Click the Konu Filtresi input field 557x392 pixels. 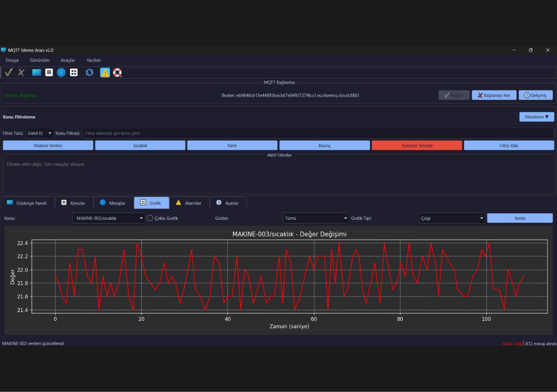[318, 133]
